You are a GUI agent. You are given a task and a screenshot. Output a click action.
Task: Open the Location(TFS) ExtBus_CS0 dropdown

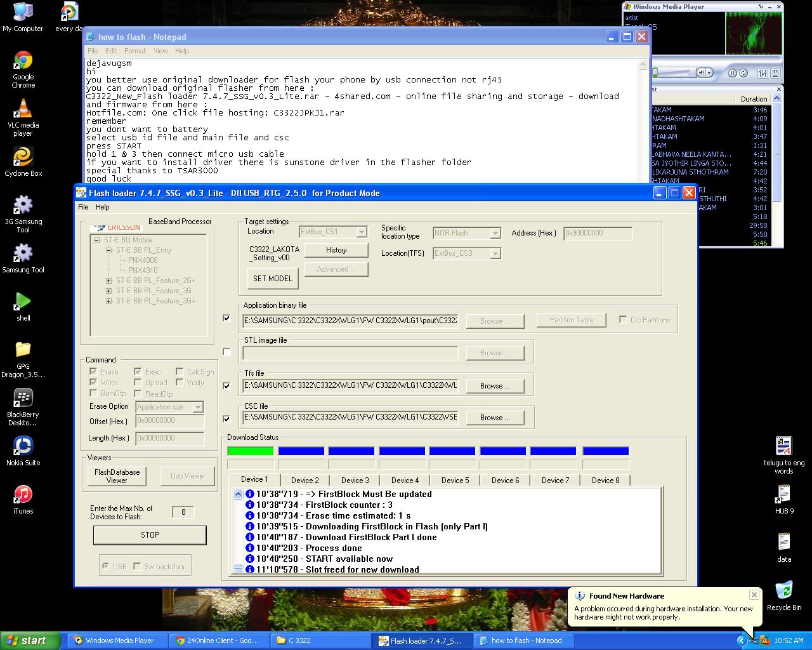[495, 254]
